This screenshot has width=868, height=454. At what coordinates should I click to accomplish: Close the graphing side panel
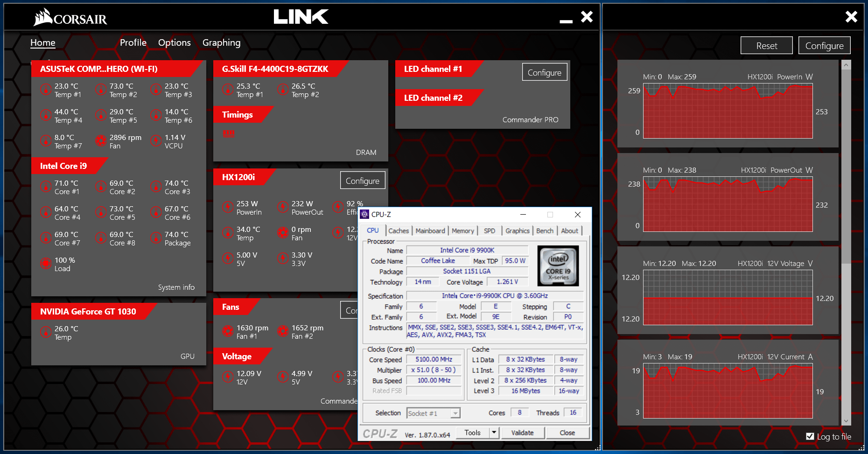coord(851,17)
